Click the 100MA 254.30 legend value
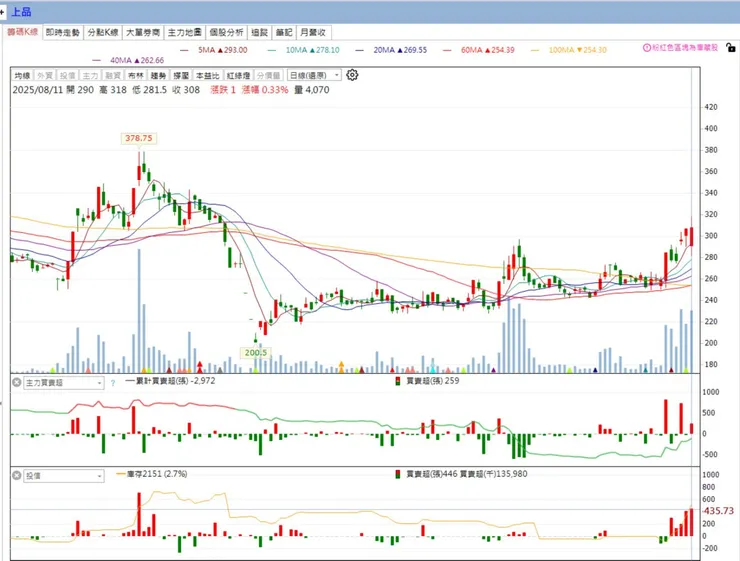 (578, 50)
